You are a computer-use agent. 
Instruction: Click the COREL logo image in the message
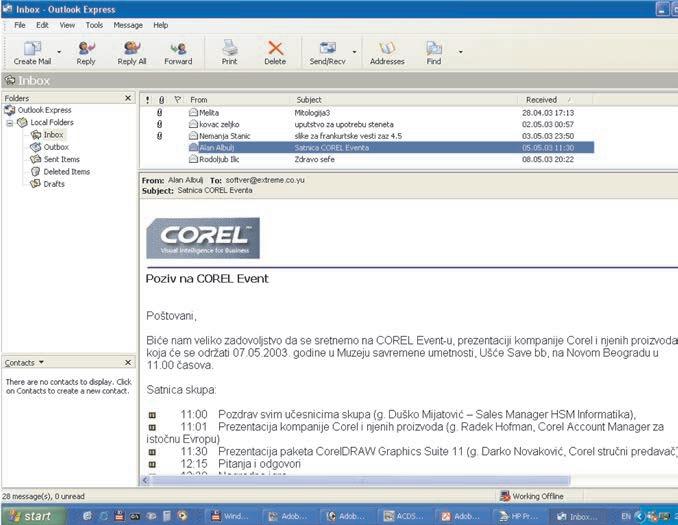[203, 238]
